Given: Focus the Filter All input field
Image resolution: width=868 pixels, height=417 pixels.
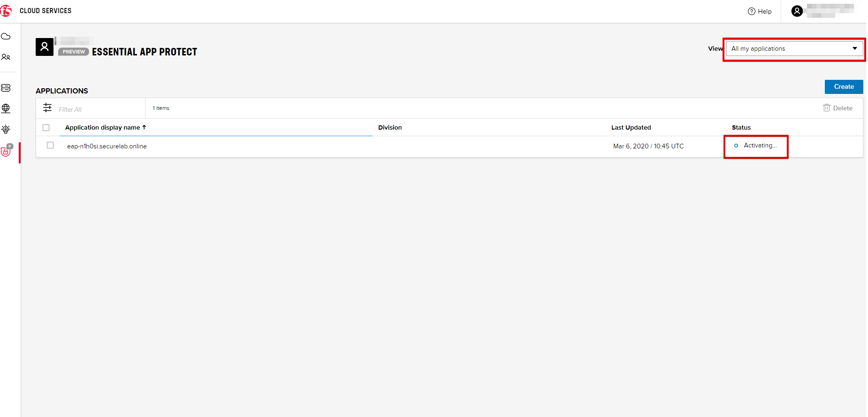Looking at the screenshot, I should pyautogui.click(x=99, y=109).
